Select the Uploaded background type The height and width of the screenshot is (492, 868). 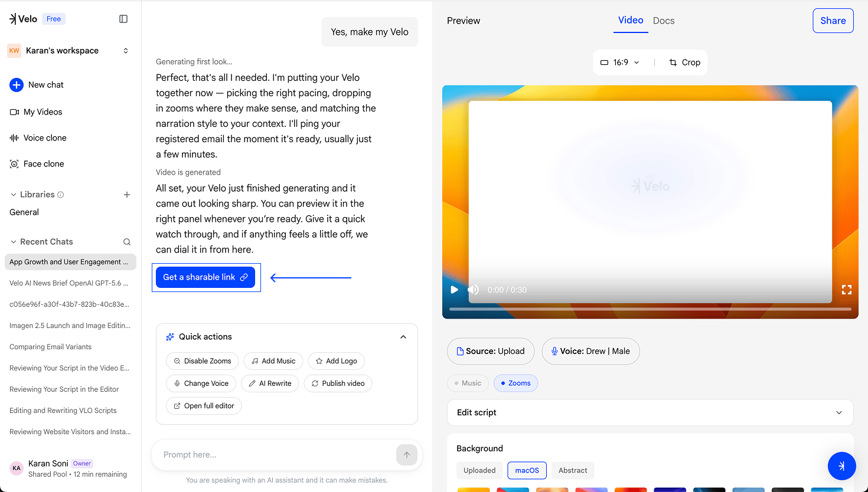pyautogui.click(x=479, y=471)
